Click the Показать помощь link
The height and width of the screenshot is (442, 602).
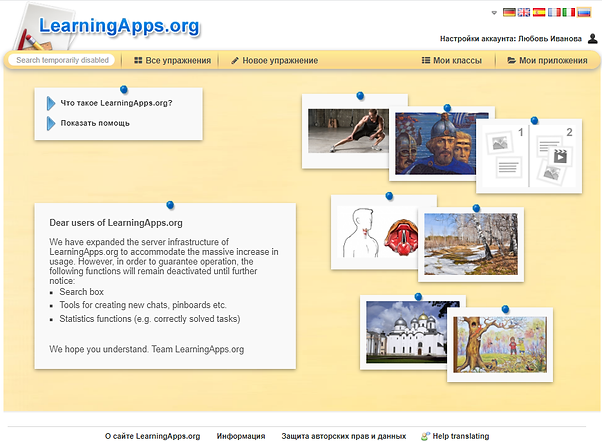(95, 123)
